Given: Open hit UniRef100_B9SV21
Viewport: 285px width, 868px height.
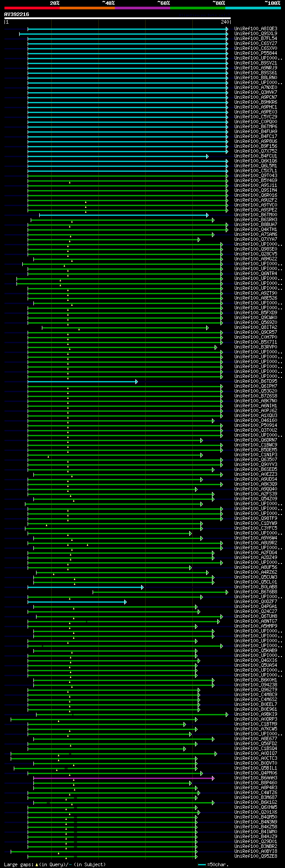Looking at the screenshot, I should tap(256, 63).
